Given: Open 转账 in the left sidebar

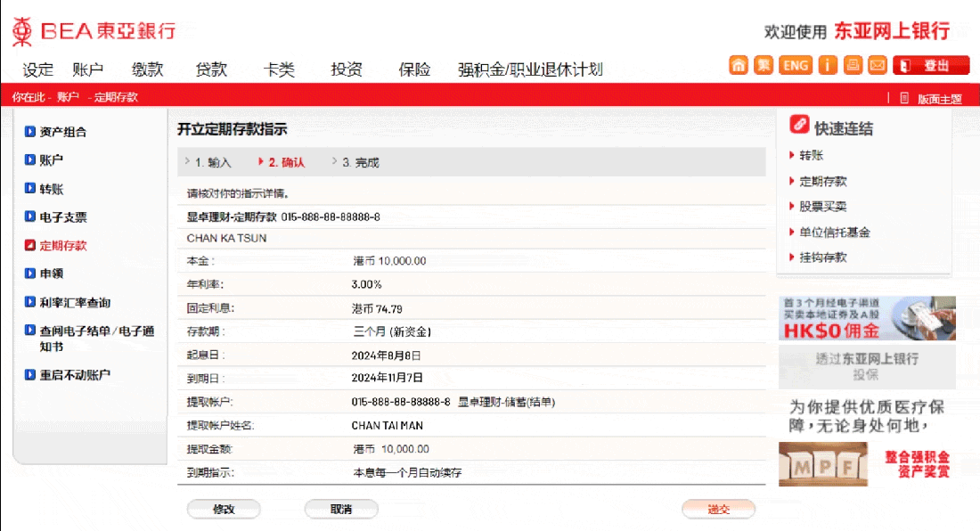Looking at the screenshot, I should pos(51,189).
